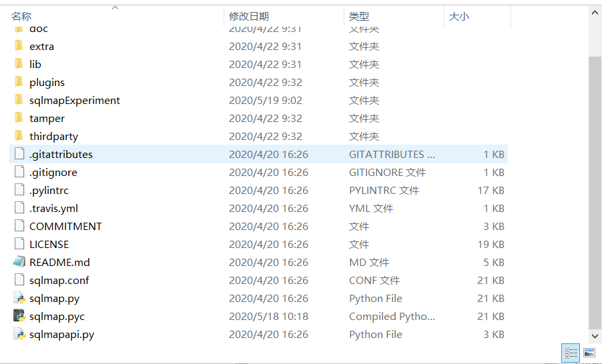Click the .gitignore file icon
602x364 pixels.
[19, 172]
